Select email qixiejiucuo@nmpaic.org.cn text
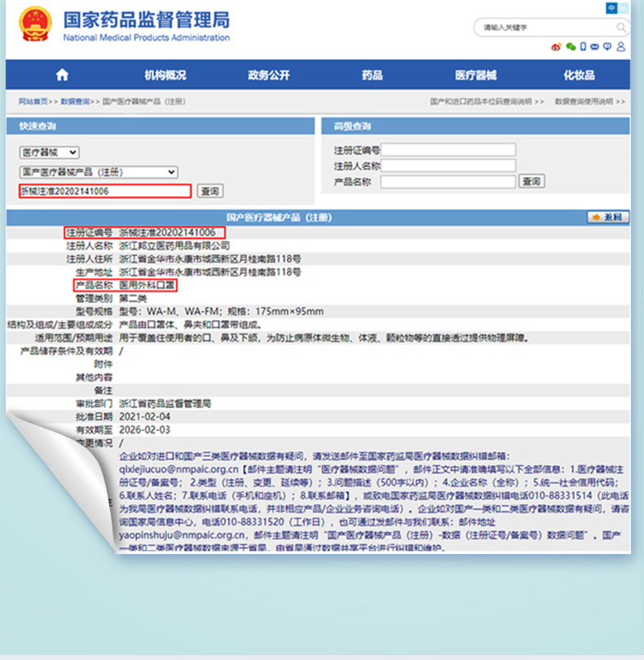Image resolution: width=644 pixels, height=660 pixels. [179, 469]
